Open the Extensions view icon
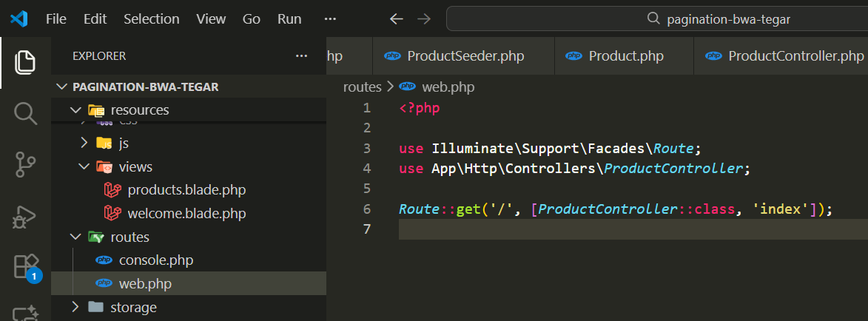 [x=25, y=266]
